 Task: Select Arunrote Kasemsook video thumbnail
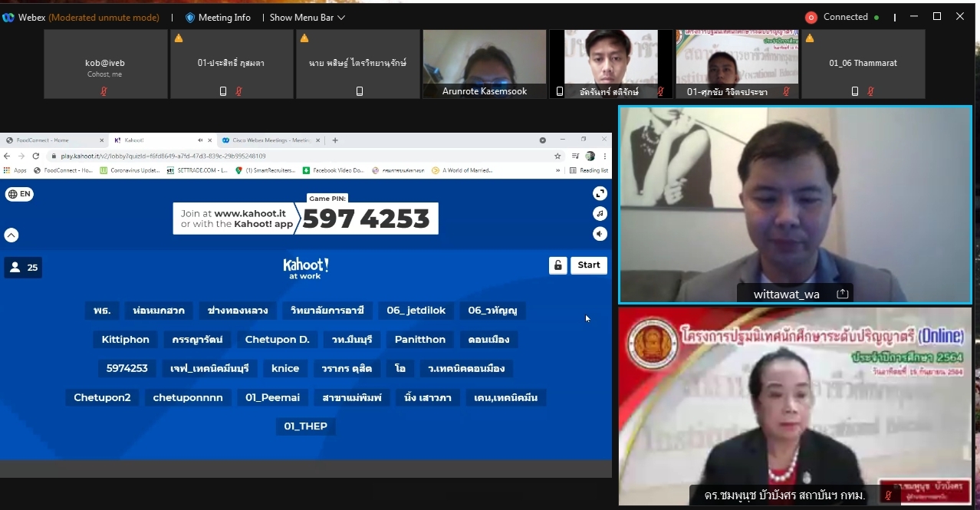click(485, 64)
